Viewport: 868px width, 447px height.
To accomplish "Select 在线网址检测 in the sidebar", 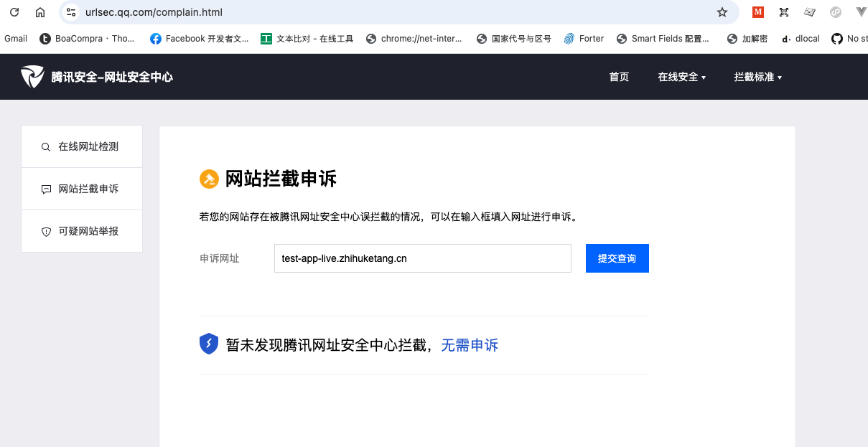I will 82,146.
